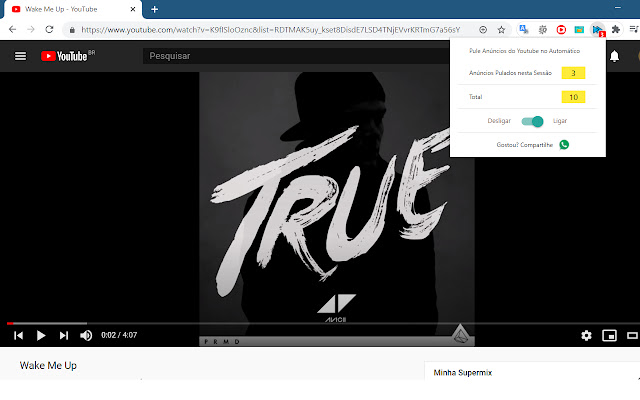This screenshot has height=400, width=640.
Task: Open the player settings gear
Action: (x=586, y=336)
